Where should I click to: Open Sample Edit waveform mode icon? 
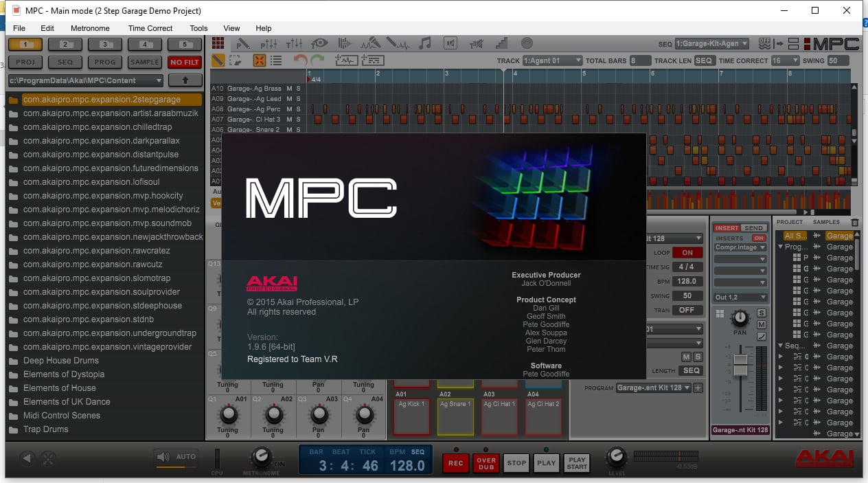click(398, 43)
